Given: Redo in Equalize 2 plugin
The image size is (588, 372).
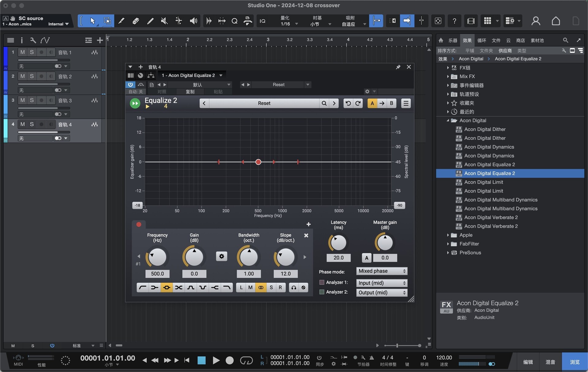Looking at the screenshot, I should [358, 103].
